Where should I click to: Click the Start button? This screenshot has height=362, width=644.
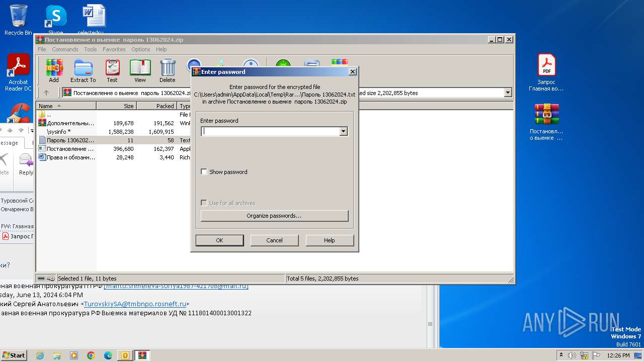pos(14,355)
